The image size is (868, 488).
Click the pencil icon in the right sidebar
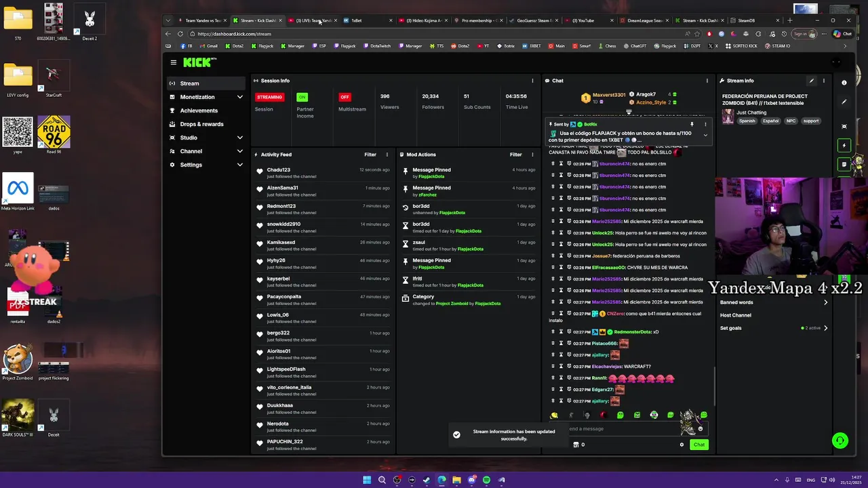[844, 102]
